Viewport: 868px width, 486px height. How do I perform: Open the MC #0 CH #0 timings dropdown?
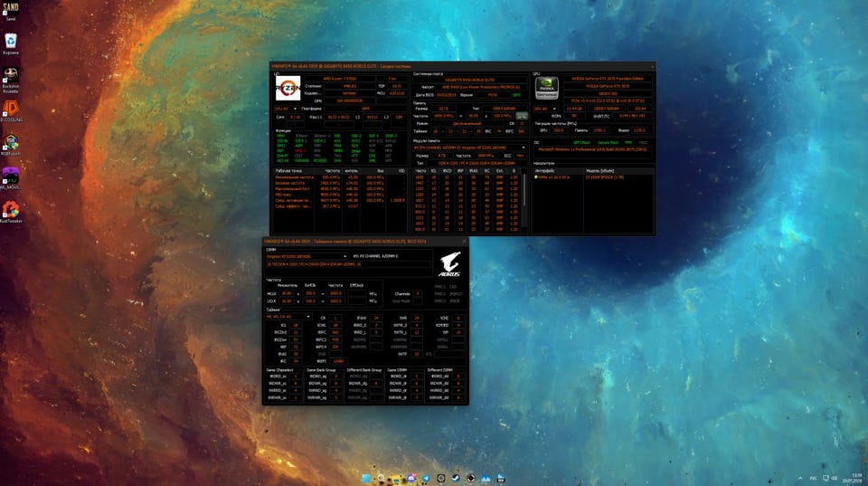point(288,317)
